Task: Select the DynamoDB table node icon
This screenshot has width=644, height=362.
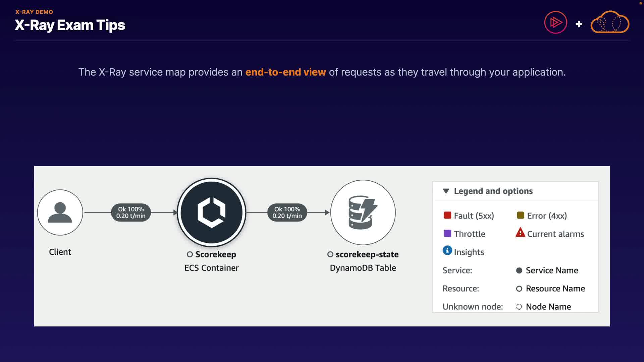Action: coord(363,213)
